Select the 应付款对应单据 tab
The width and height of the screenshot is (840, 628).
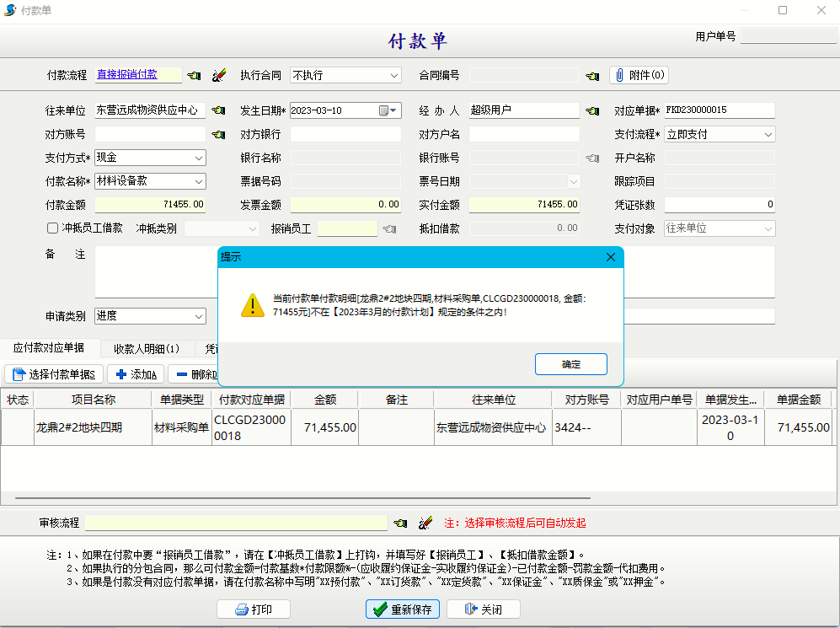(50, 348)
